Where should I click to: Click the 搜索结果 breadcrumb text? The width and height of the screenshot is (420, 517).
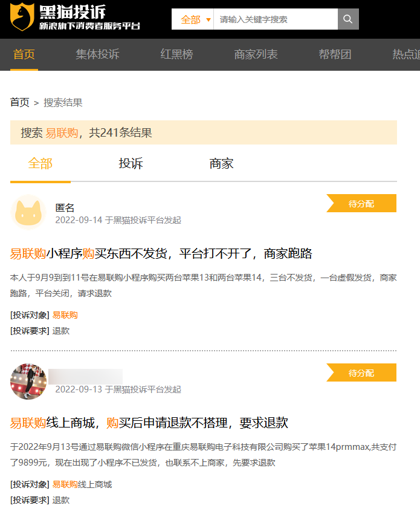click(63, 102)
